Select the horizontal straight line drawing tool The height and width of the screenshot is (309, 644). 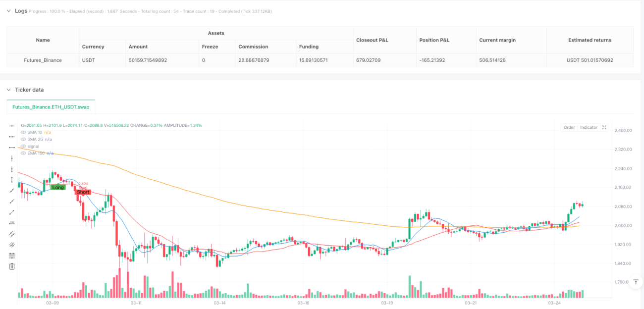pos(12,126)
